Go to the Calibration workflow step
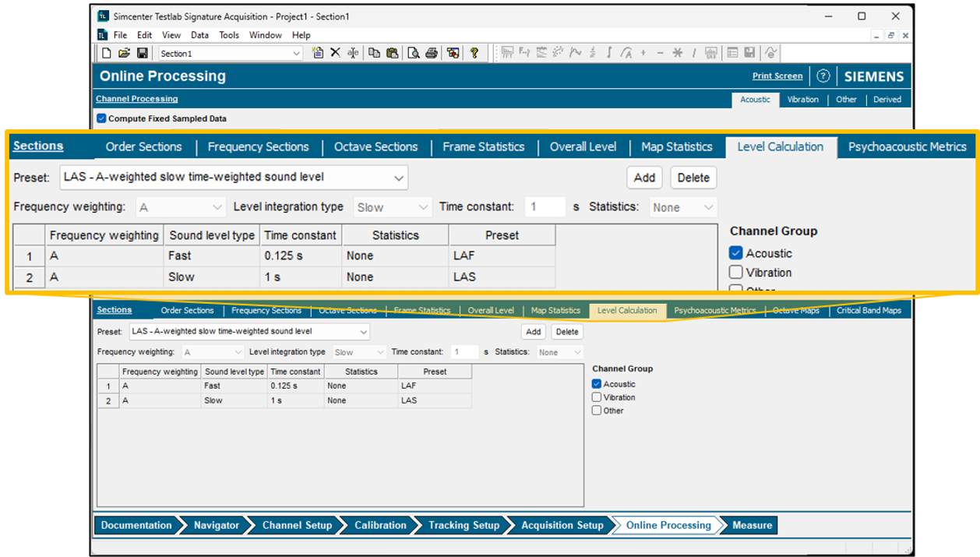This screenshot has height=557, width=980. [380, 525]
